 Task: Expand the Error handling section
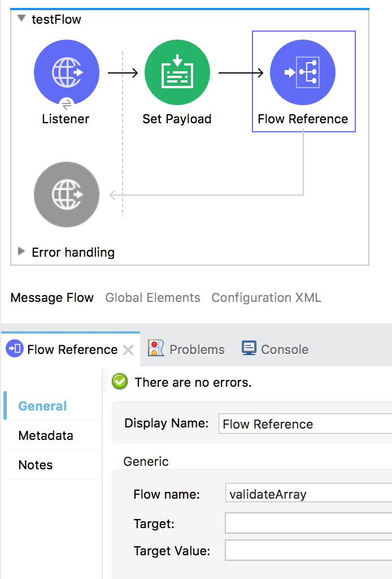pos(21,252)
